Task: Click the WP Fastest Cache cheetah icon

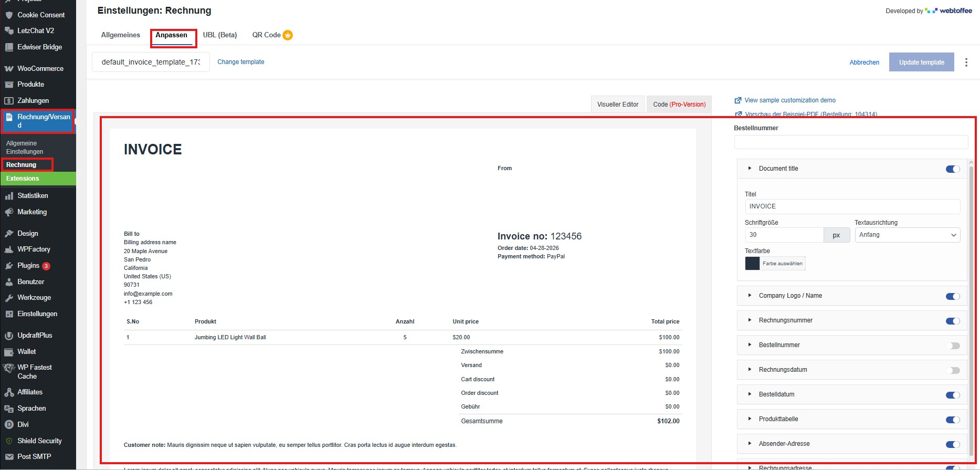Action: (9, 368)
